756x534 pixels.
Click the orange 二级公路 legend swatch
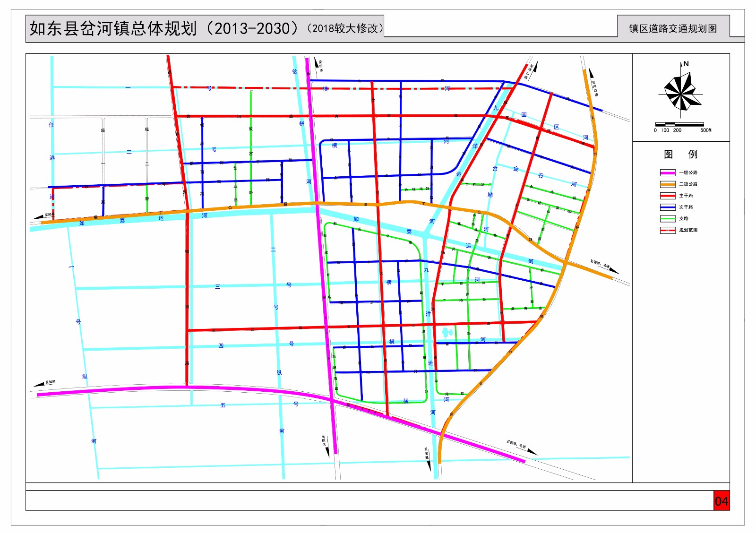coord(668,185)
